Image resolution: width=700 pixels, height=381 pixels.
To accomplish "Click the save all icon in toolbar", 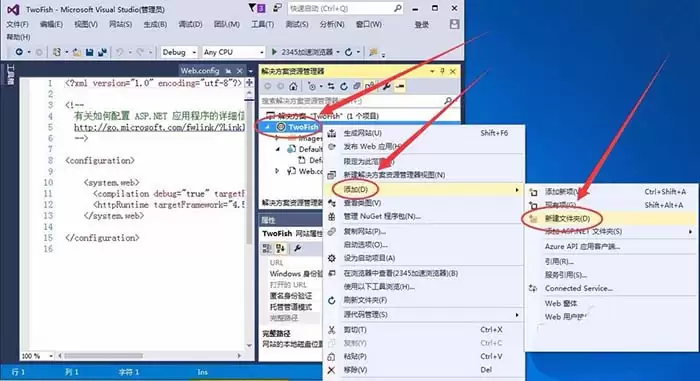I will coord(102,52).
